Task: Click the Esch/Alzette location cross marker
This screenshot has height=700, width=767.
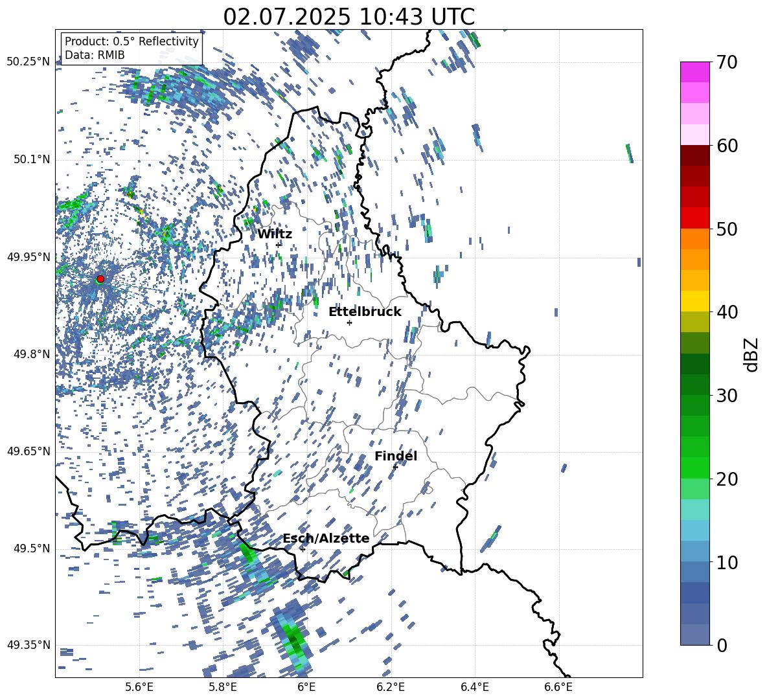Action: tap(303, 549)
